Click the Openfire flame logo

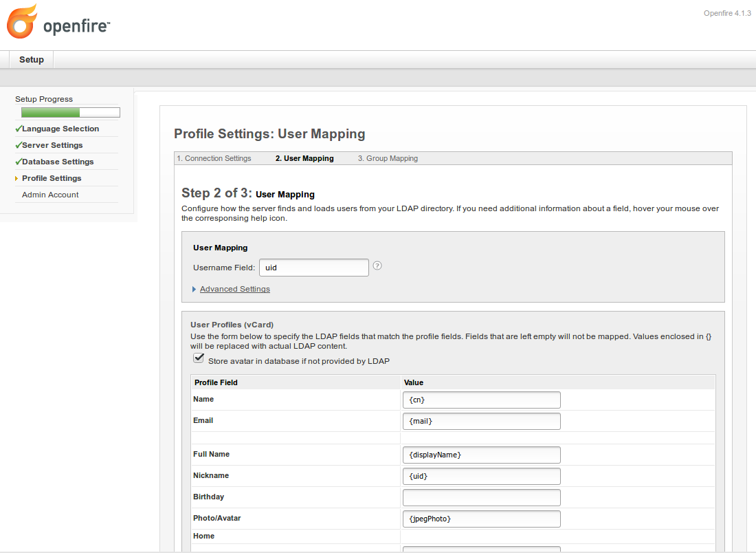pos(22,21)
